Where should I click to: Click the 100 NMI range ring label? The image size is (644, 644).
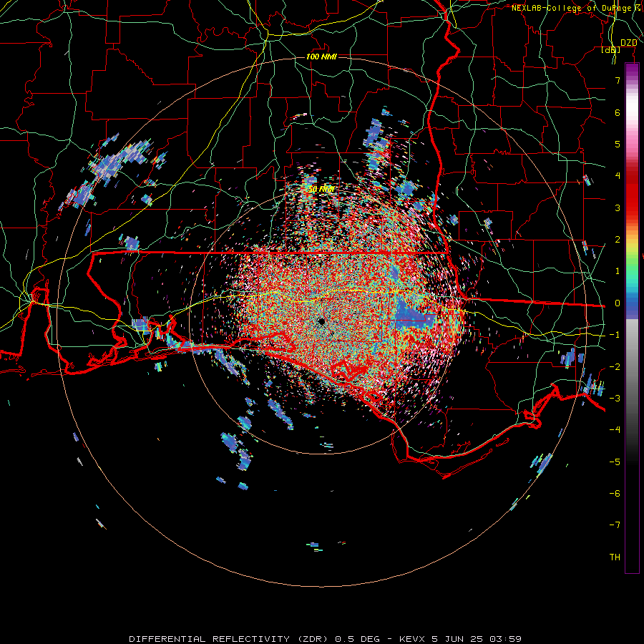click(x=321, y=57)
